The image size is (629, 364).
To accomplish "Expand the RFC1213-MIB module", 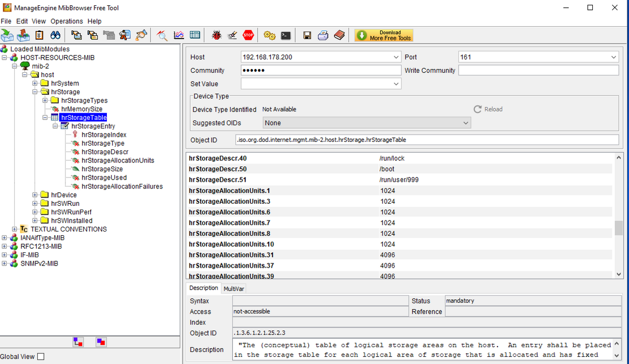I will 5,246.
